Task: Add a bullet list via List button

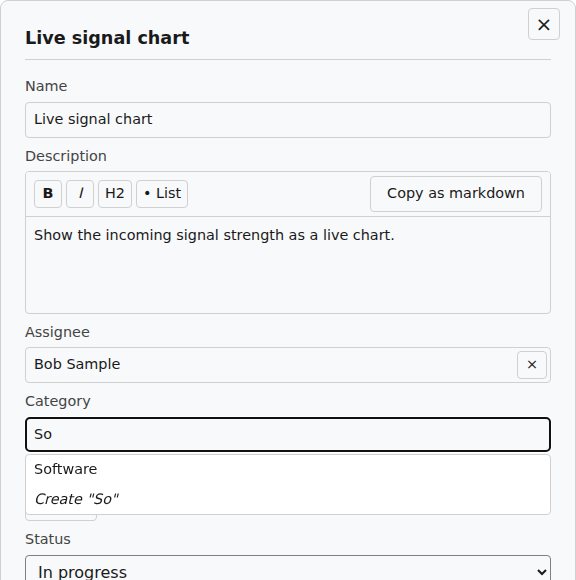Action: coord(162,194)
